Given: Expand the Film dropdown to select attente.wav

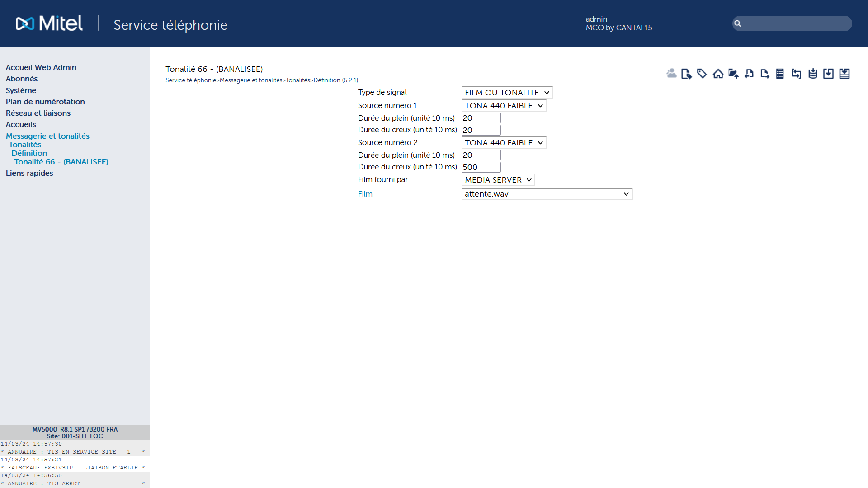Looking at the screenshot, I should pos(626,194).
